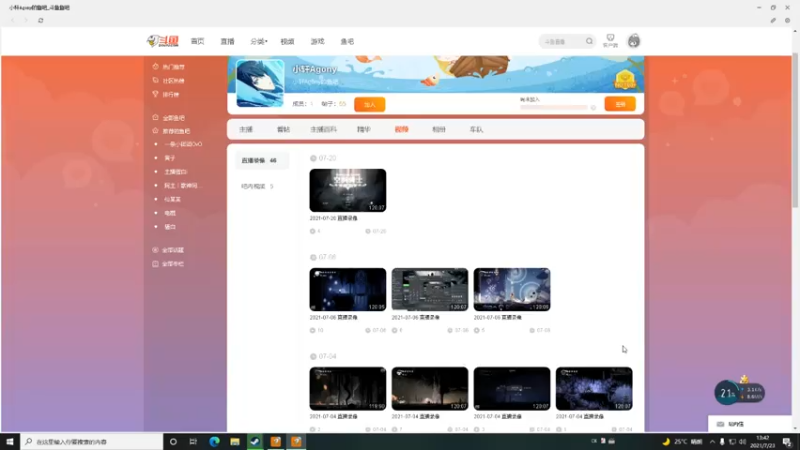Click the floating 21% performance widget
The width and height of the screenshot is (800, 450).
point(739,392)
